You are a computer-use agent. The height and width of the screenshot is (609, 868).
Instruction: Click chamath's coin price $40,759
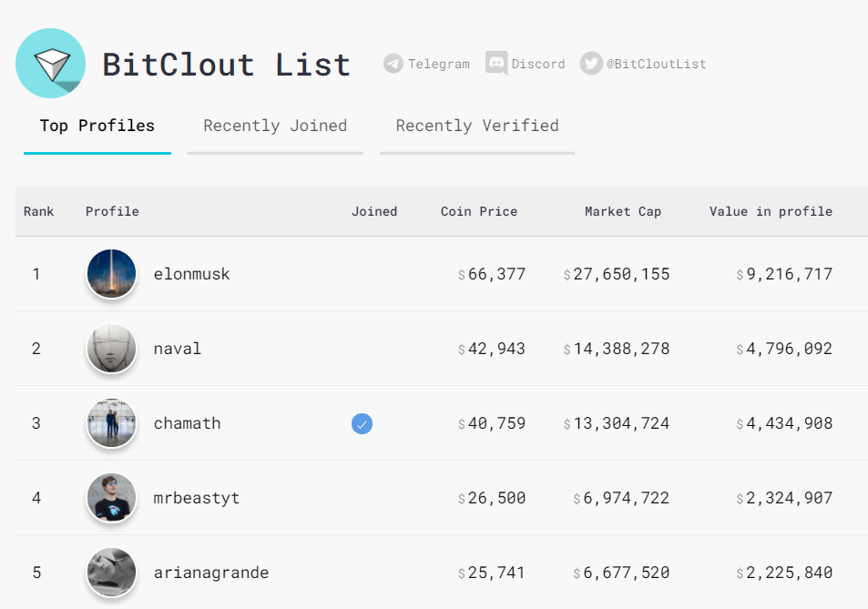coord(492,423)
